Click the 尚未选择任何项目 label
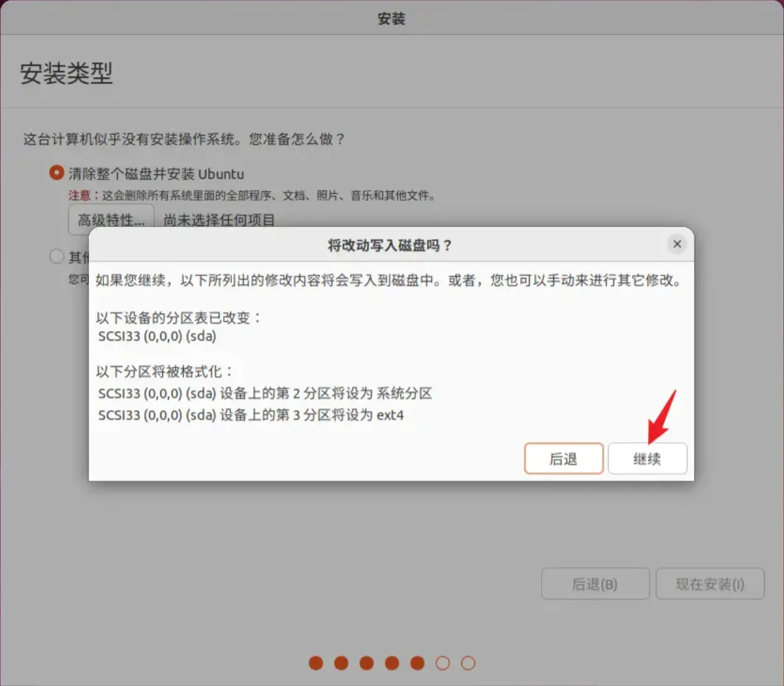 [x=218, y=221]
